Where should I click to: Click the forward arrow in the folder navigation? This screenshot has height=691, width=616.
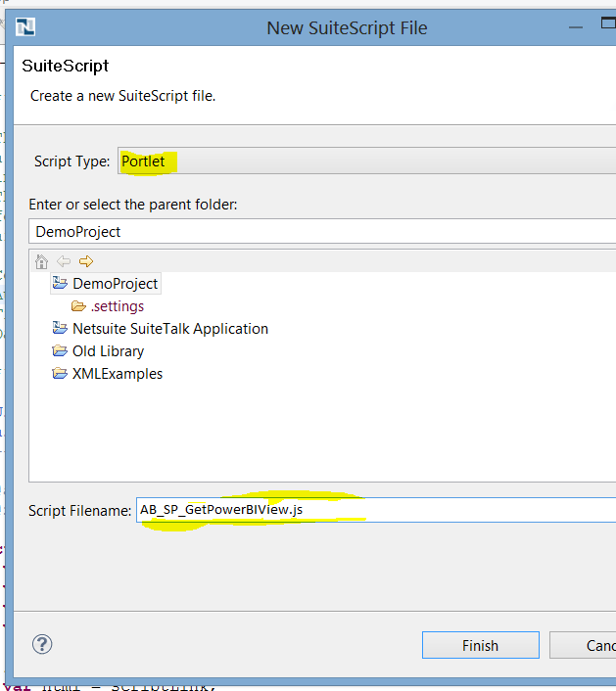(86, 261)
